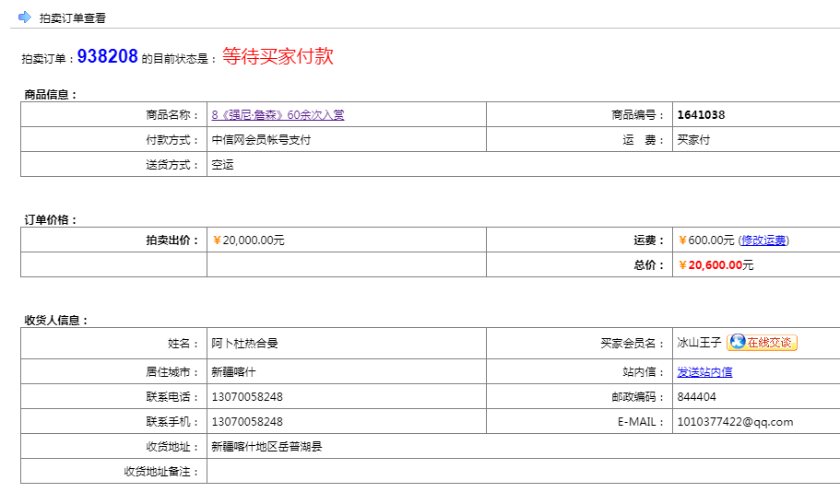Click the avatar icon in 在线交谈 button
Image resolution: width=840 pixels, height=504 pixels.
tap(737, 343)
